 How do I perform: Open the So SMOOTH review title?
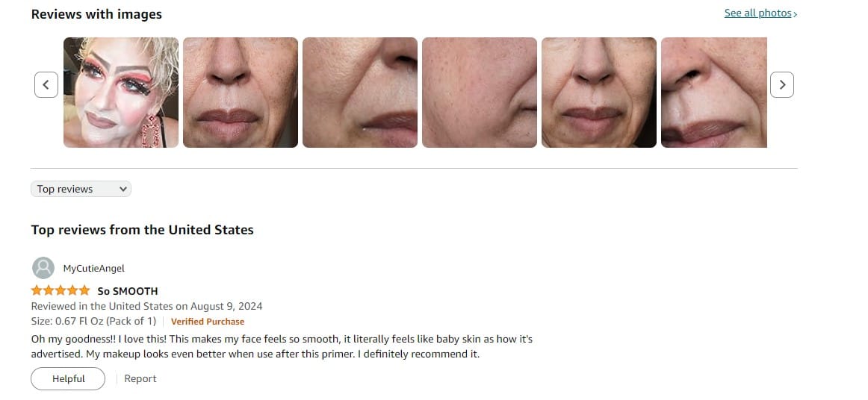pyautogui.click(x=127, y=291)
